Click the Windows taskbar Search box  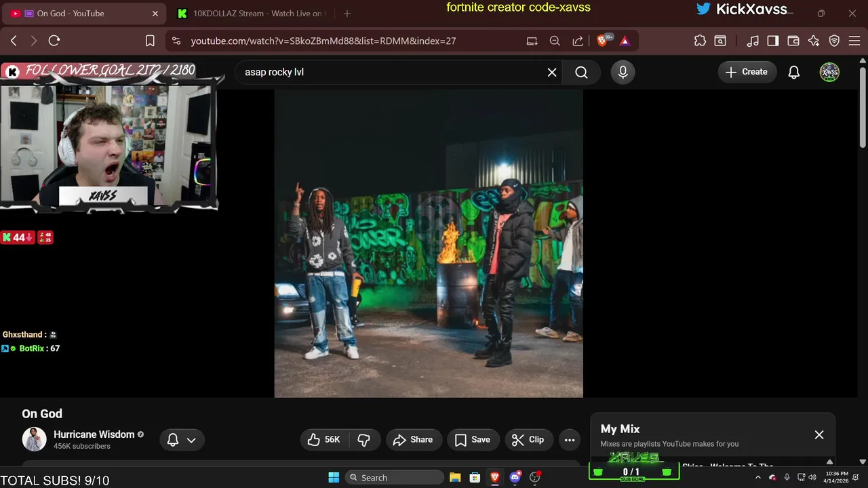394,477
